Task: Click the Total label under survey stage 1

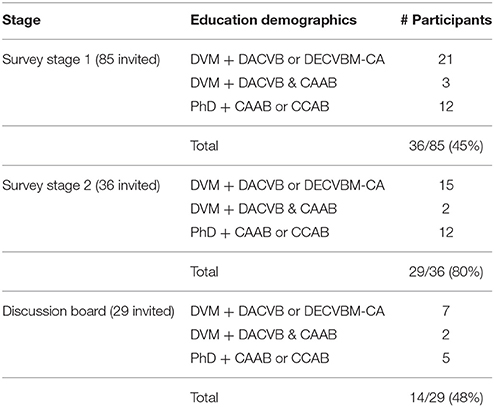Action: point(204,146)
